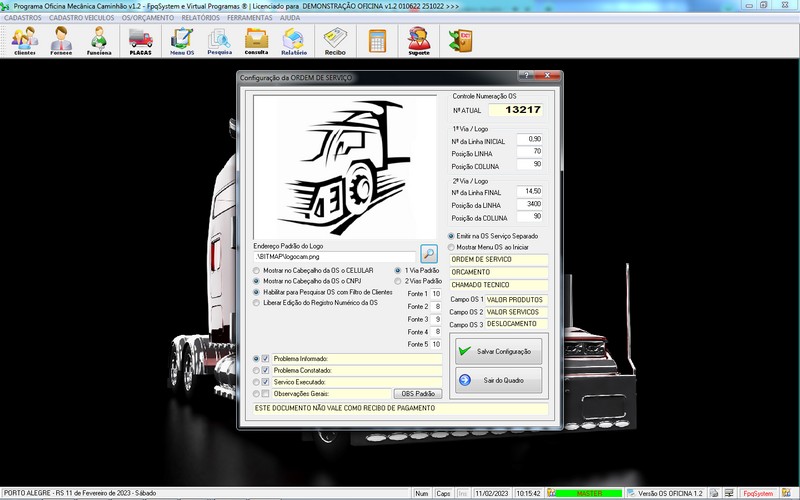Screen dimensions: 800x500
Task: Click Fonte 3 size field
Action: 436,319
